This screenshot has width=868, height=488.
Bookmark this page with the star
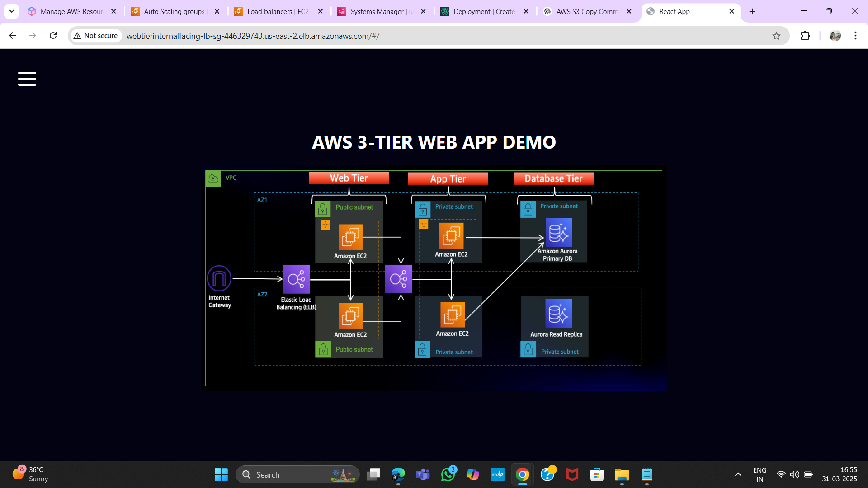(776, 36)
